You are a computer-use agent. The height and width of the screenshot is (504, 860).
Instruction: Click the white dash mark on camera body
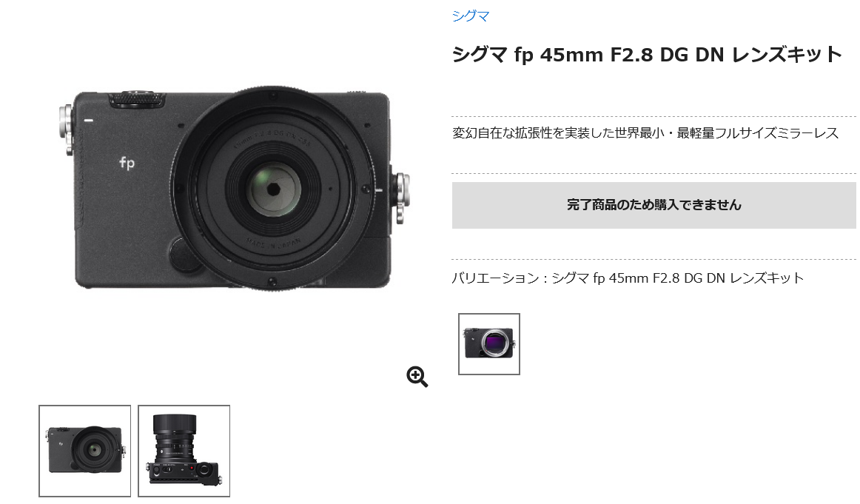pos(88,120)
